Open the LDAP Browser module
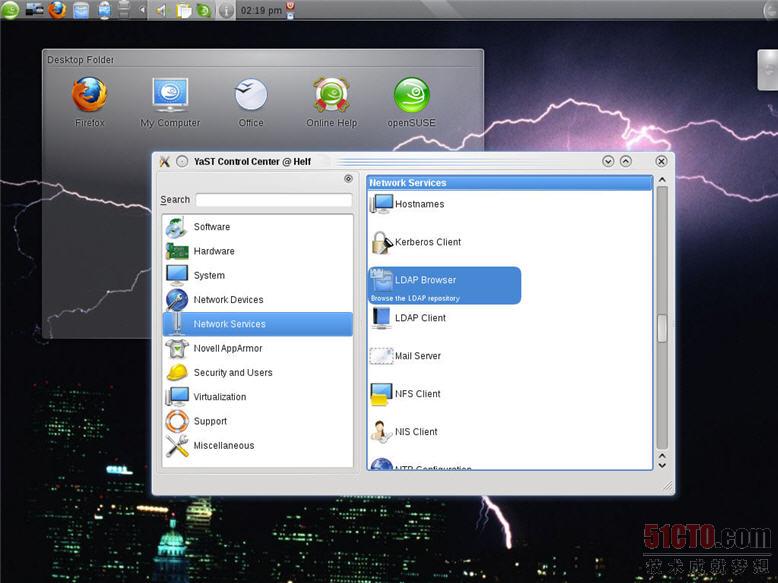The height and width of the screenshot is (583, 778). tap(445, 285)
